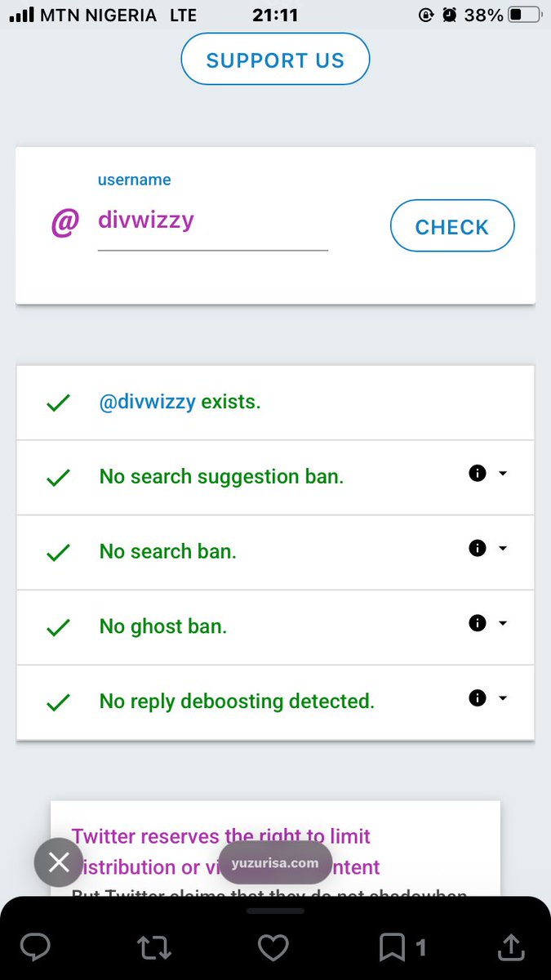Tap the drag handle above action bar
This screenshot has width=551, height=980.
click(x=275, y=911)
